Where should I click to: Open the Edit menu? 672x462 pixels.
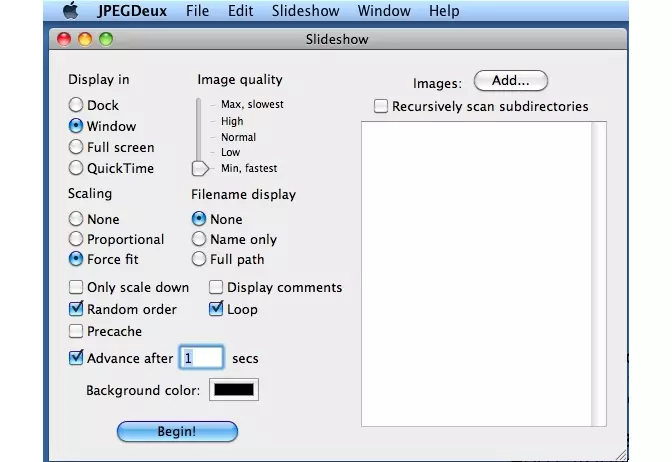pos(240,11)
